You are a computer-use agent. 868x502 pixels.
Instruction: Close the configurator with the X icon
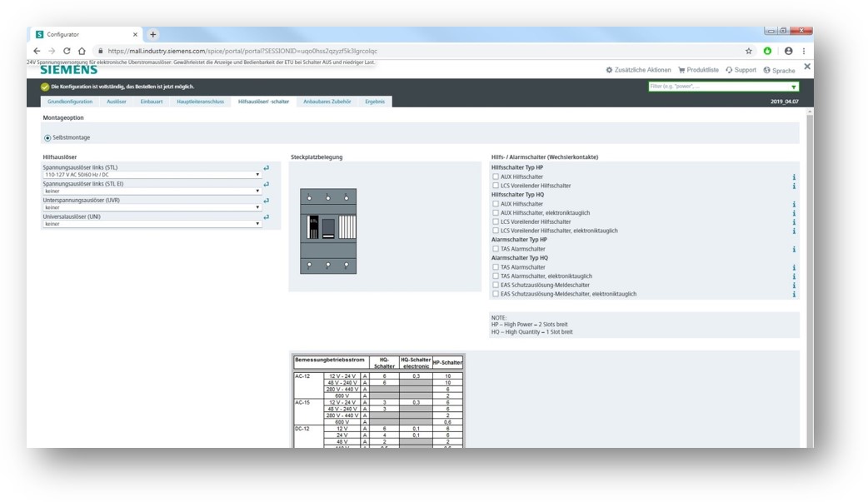[806, 67]
